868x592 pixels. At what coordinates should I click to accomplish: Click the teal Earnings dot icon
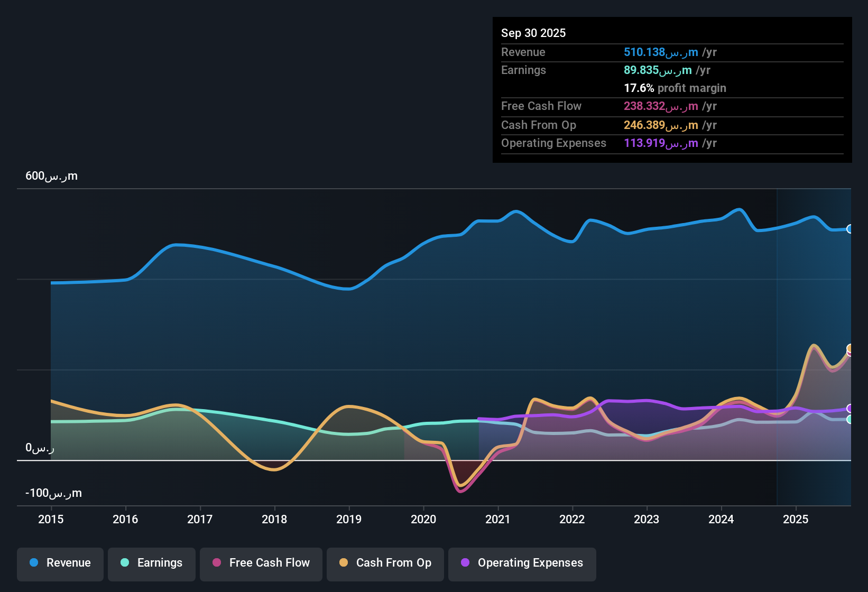click(125, 563)
